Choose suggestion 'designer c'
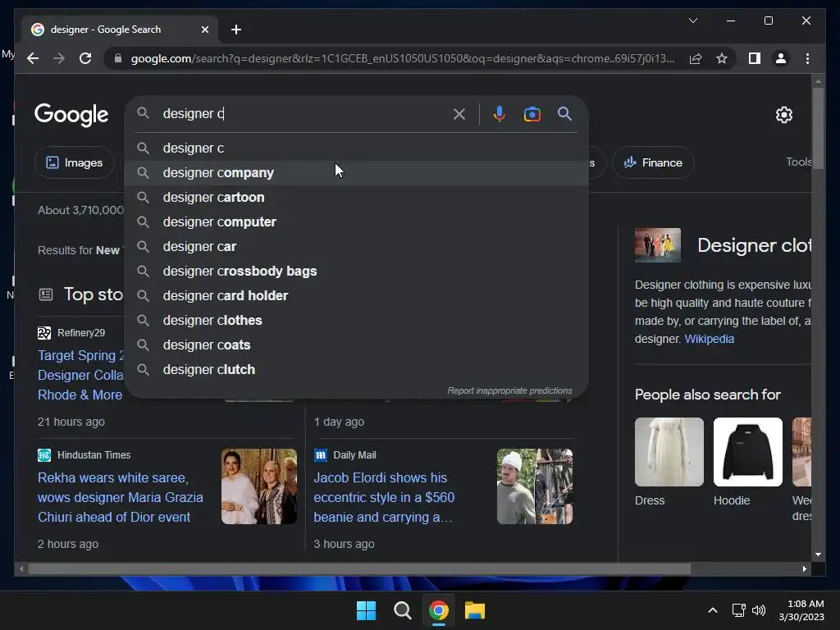840x630 pixels. pyautogui.click(x=356, y=148)
